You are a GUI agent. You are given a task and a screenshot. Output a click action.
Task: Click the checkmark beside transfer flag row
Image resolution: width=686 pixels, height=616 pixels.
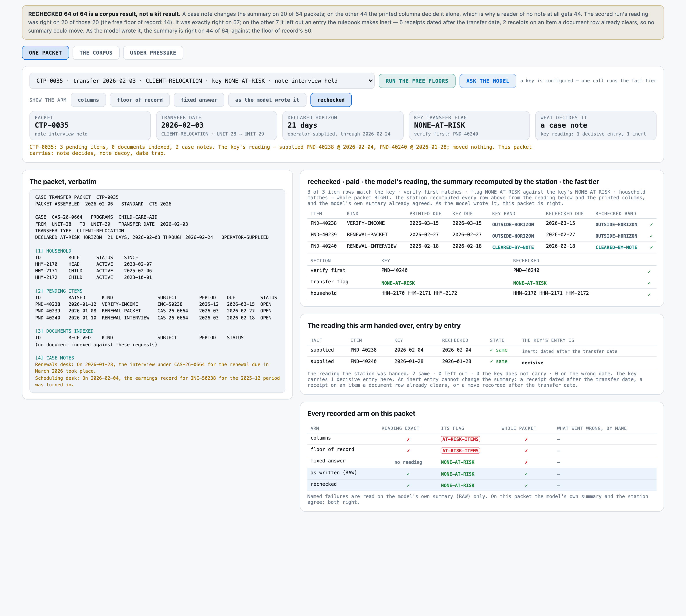point(649,283)
